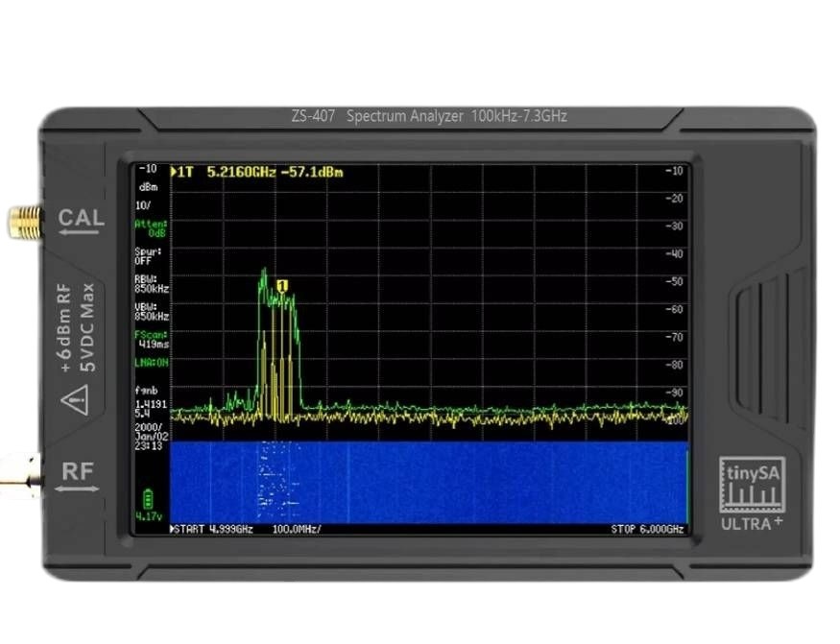Tap the warning triangle symbol on the case

pyautogui.click(x=75, y=399)
